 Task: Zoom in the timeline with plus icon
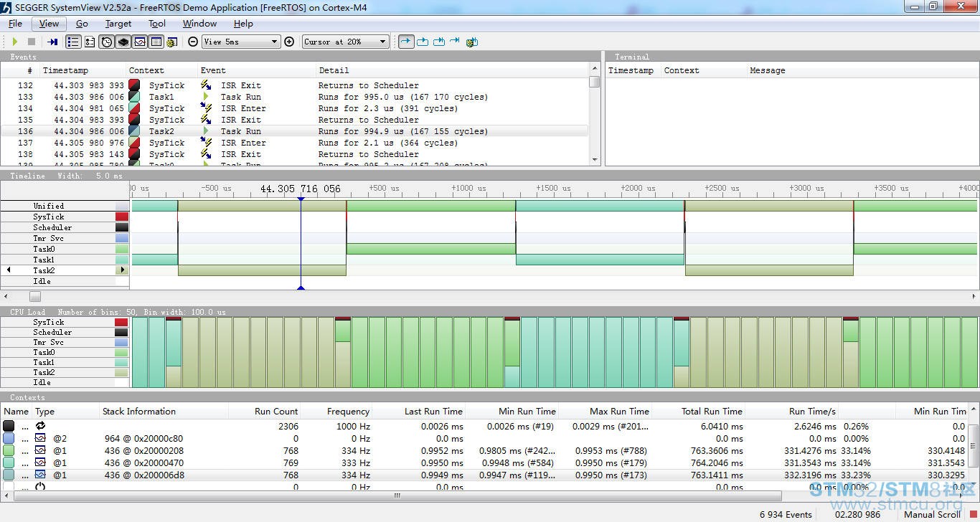tap(289, 42)
